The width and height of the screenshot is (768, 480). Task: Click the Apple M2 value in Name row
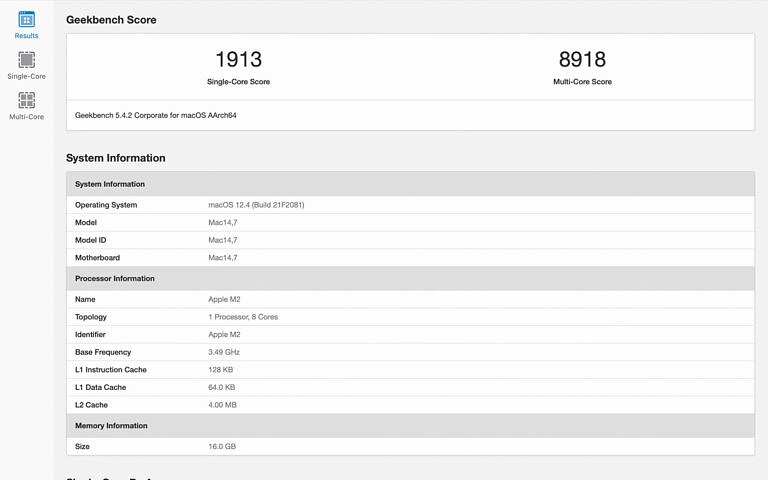coord(224,299)
